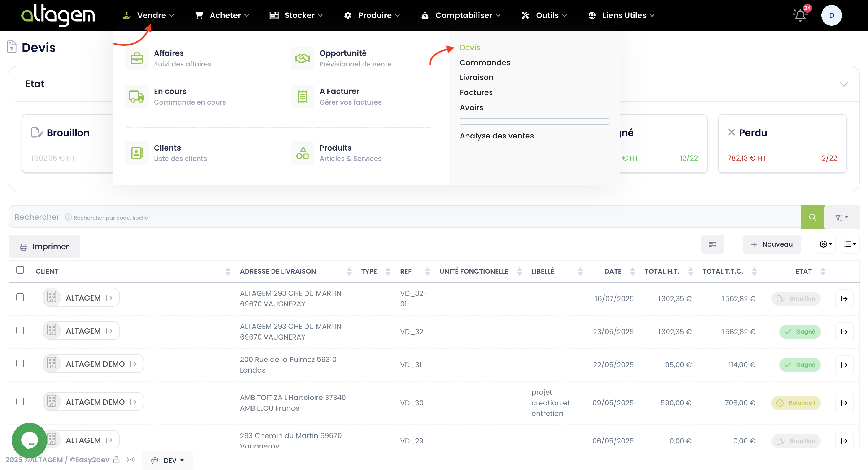This screenshot has height=470, width=868.
Task: Click the Imprimer button
Action: [45, 247]
